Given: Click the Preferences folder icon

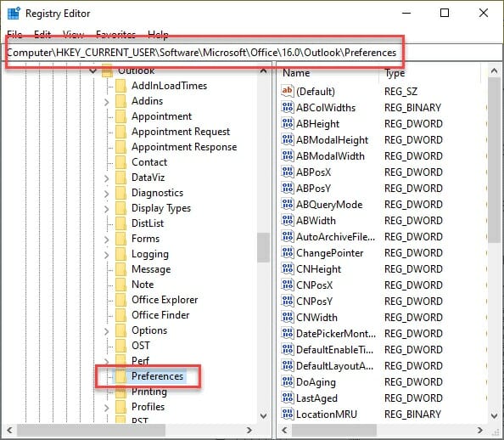Looking at the screenshot, I should (x=120, y=376).
